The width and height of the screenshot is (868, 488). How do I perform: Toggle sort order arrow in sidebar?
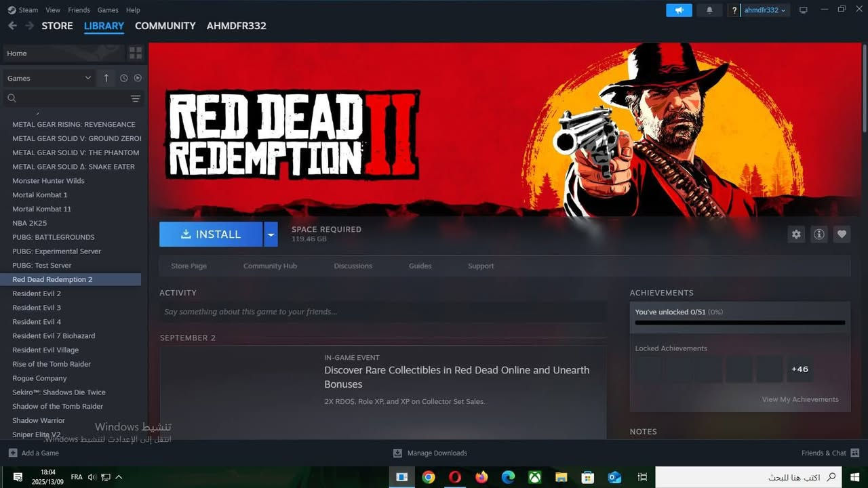click(106, 78)
